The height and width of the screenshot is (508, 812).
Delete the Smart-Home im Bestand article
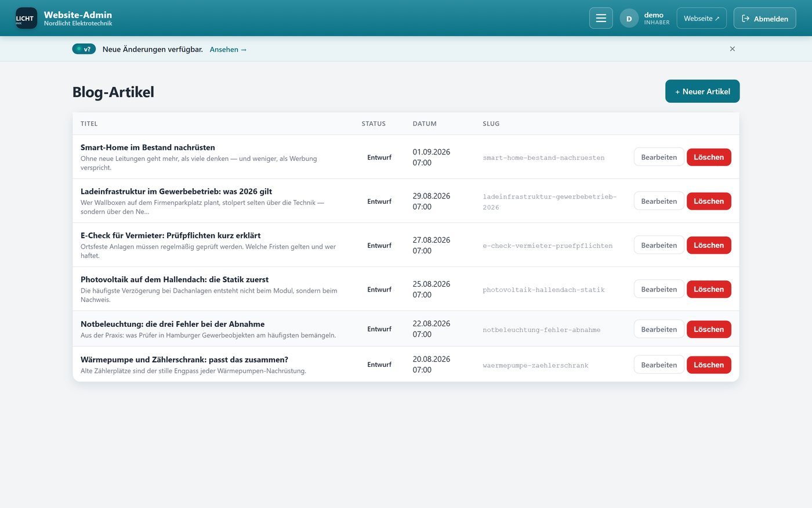pos(709,157)
